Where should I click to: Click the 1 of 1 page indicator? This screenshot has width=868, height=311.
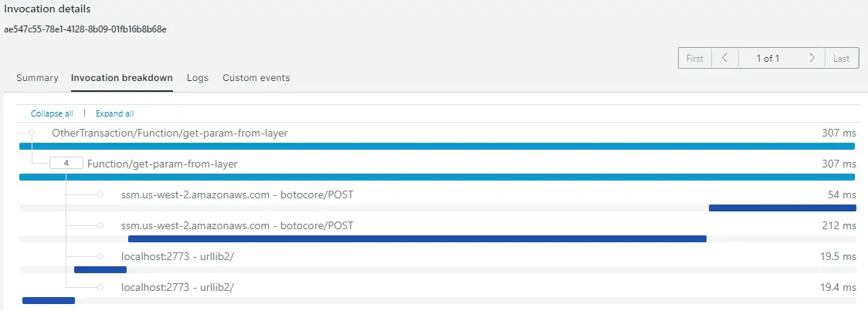coord(768,58)
